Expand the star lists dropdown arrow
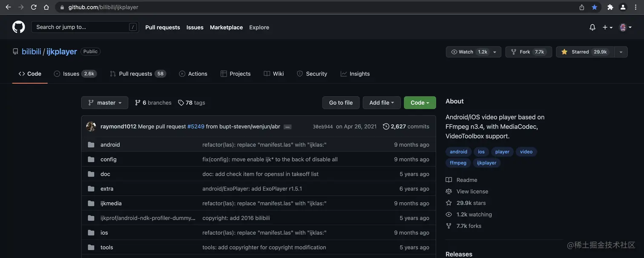The height and width of the screenshot is (258, 644). pyautogui.click(x=621, y=52)
